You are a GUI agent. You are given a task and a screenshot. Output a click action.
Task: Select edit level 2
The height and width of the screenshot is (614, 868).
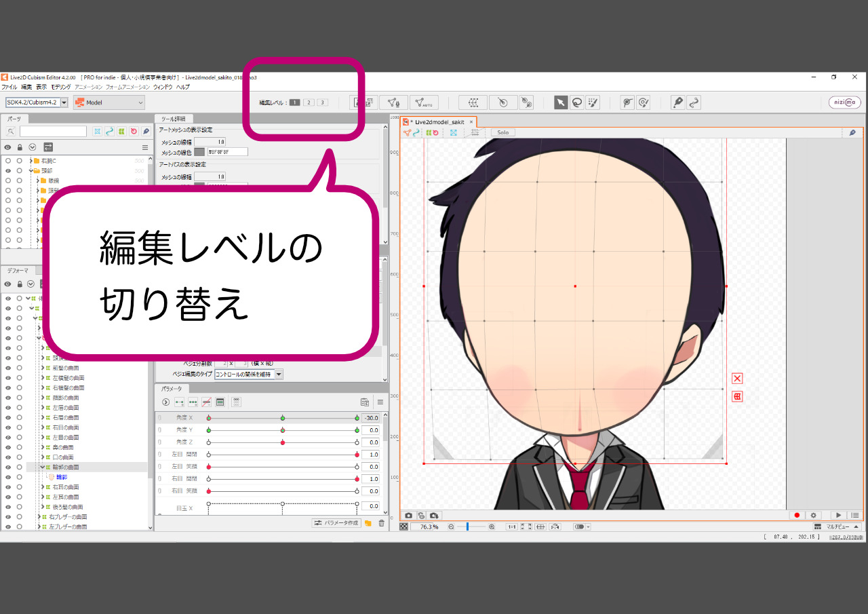(309, 102)
